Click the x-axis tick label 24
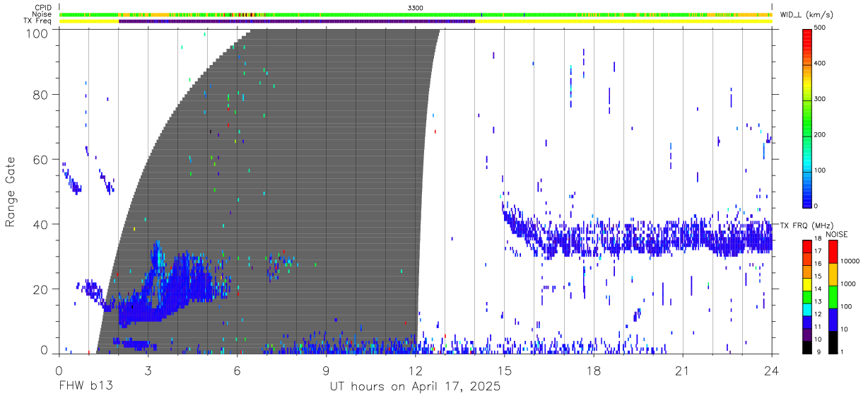Viewport: 868px width, 401px height. click(x=772, y=372)
